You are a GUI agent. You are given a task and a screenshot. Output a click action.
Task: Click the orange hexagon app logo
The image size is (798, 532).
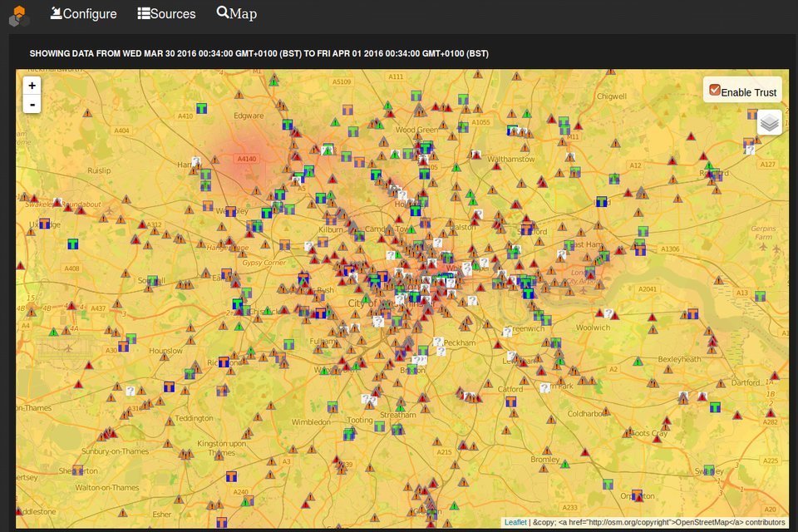(x=19, y=16)
